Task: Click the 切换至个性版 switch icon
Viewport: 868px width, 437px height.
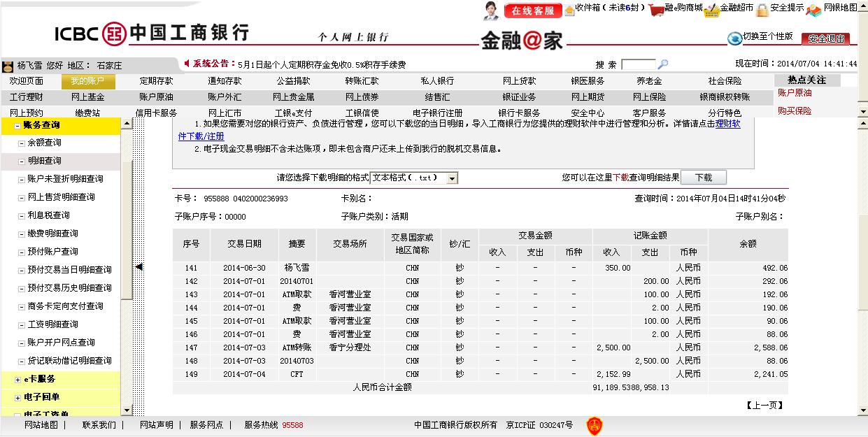Action: (734, 38)
